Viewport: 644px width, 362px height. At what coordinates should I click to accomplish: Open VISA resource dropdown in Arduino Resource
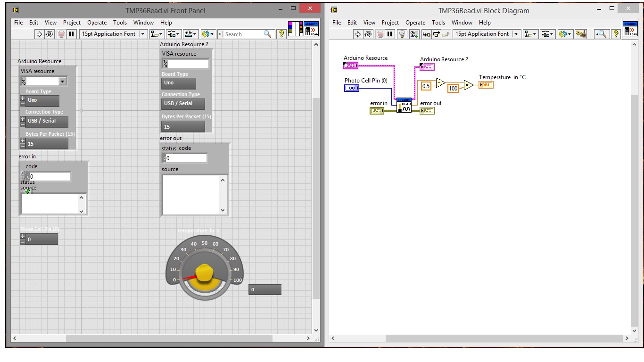pyautogui.click(x=63, y=82)
